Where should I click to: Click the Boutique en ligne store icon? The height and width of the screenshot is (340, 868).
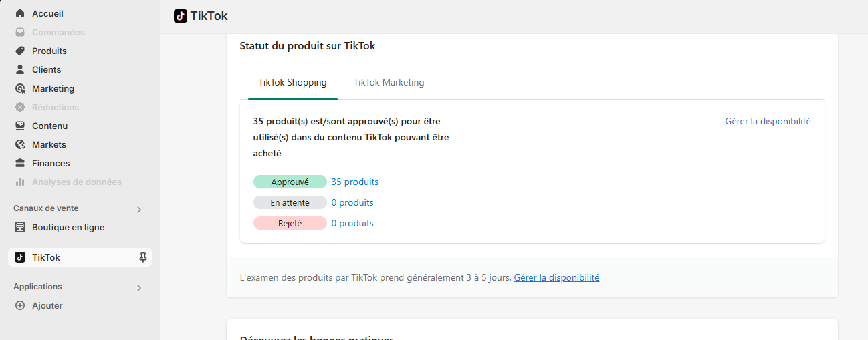point(20,227)
